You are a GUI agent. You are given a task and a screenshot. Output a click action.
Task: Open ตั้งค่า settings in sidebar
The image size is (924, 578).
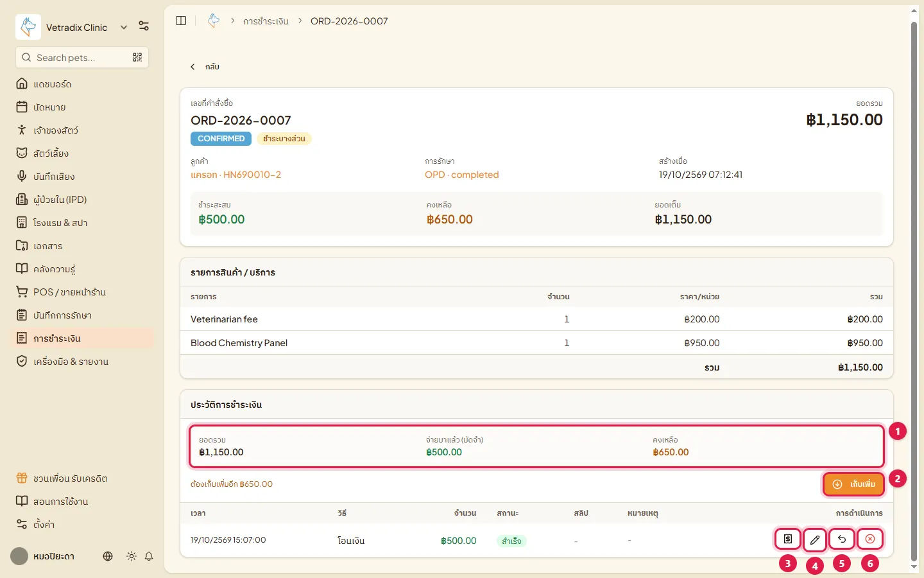(x=82, y=525)
